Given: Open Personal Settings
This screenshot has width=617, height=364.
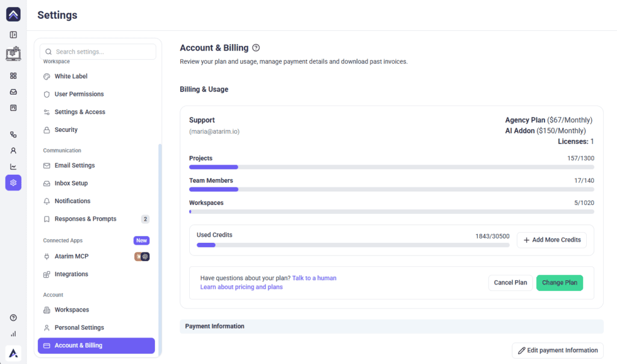Looking at the screenshot, I should [x=96, y=327].
